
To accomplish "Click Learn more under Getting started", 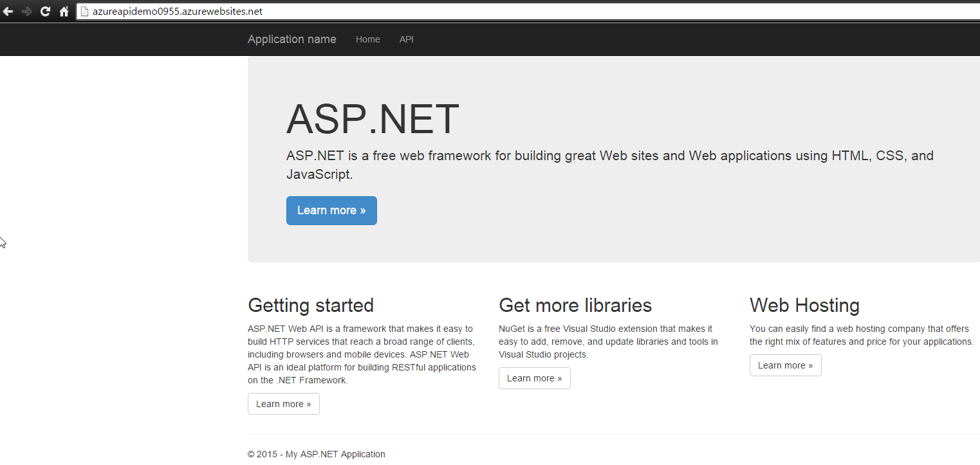I will (284, 404).
